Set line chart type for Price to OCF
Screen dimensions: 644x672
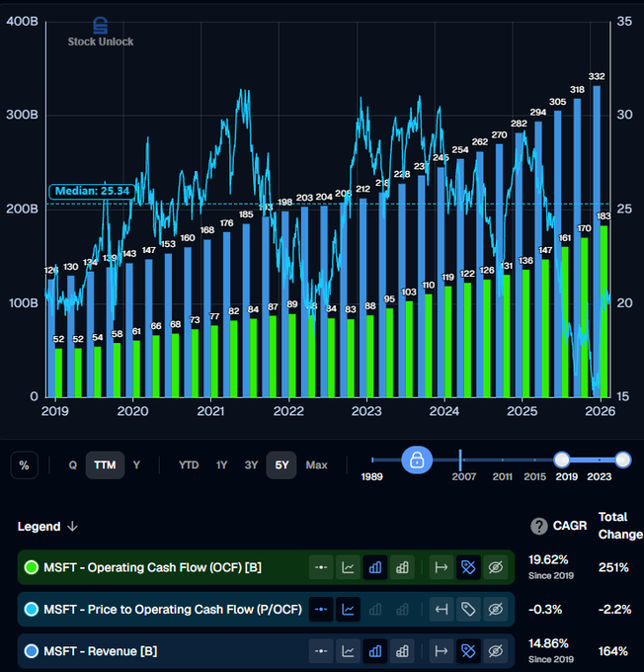348,609
